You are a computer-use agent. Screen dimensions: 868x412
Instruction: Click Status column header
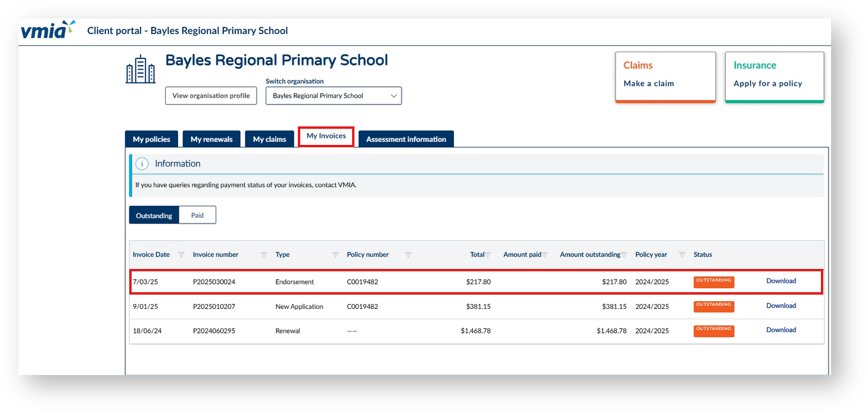(703, 255)
